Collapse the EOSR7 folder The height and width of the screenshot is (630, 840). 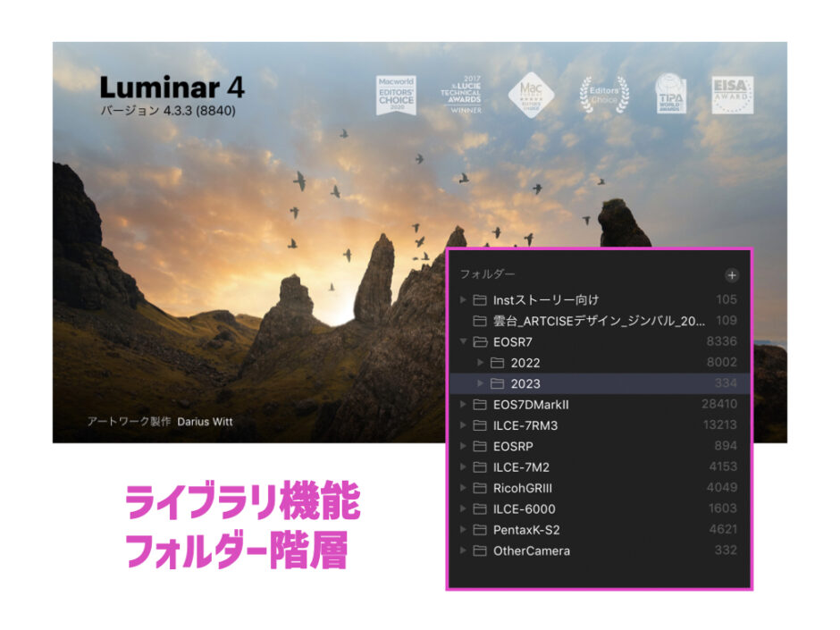click(463, 341)
